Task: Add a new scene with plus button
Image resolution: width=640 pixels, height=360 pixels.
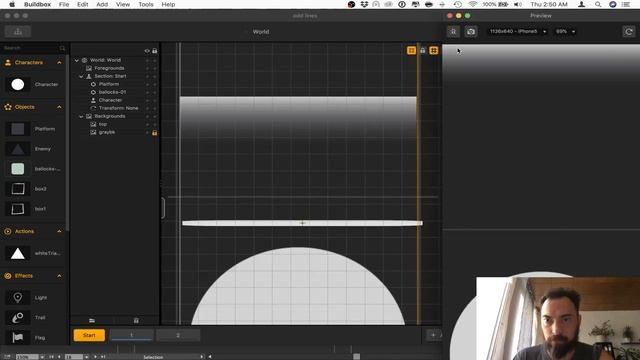Action: click(433, 335)
